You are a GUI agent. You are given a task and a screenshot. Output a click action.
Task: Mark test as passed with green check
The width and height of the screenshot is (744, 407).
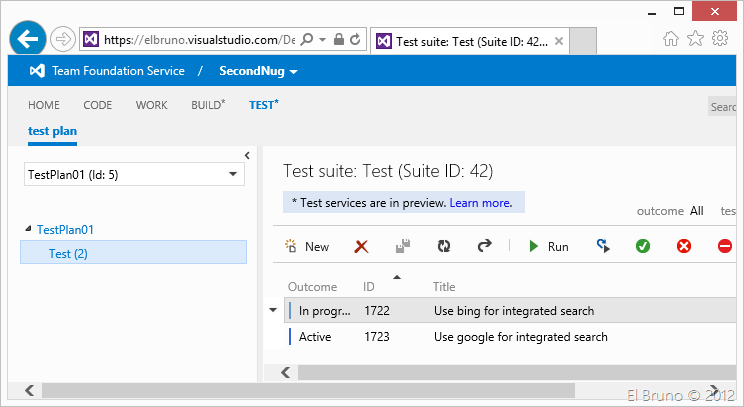[x=643, y=246]
